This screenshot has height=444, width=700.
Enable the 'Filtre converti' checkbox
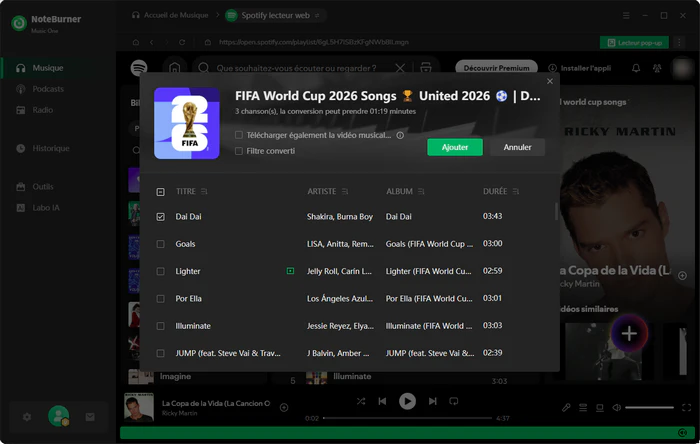click(239, 151)
